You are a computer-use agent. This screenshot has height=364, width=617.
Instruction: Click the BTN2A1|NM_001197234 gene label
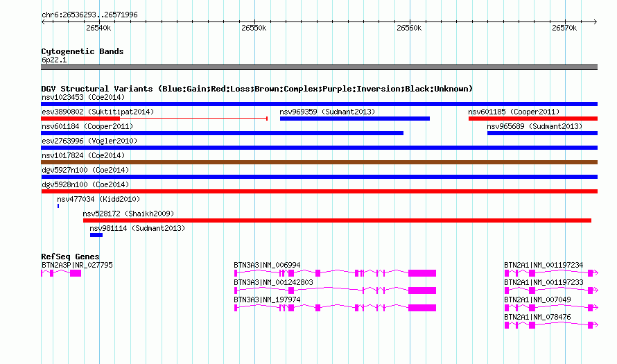coord(544,266)
